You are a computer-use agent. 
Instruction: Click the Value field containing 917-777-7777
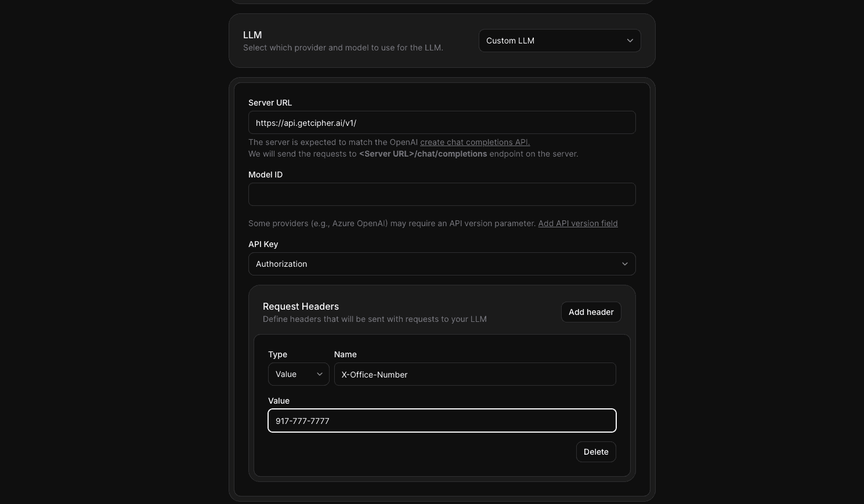pos(442,420)
